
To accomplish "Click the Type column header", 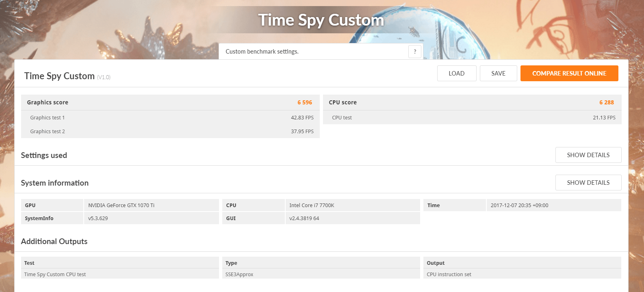I will point(231,263).
